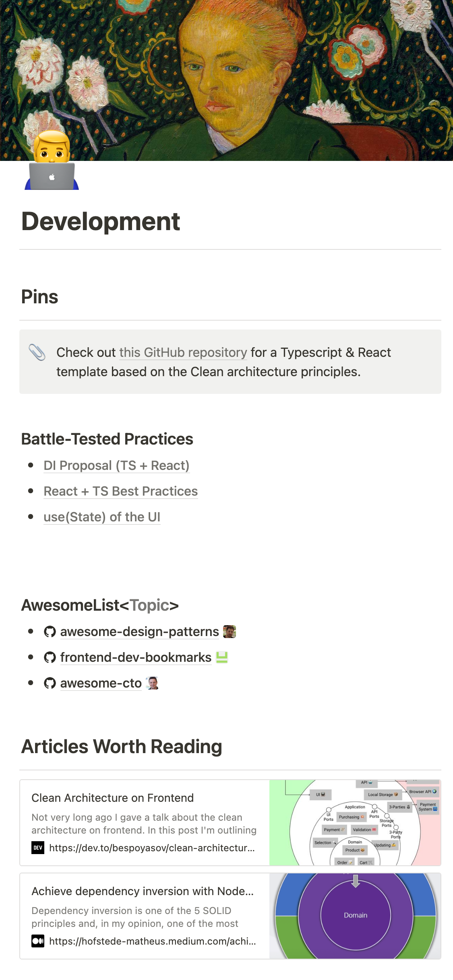Open React + TS Best Practices page

click(x=121, y=492)
